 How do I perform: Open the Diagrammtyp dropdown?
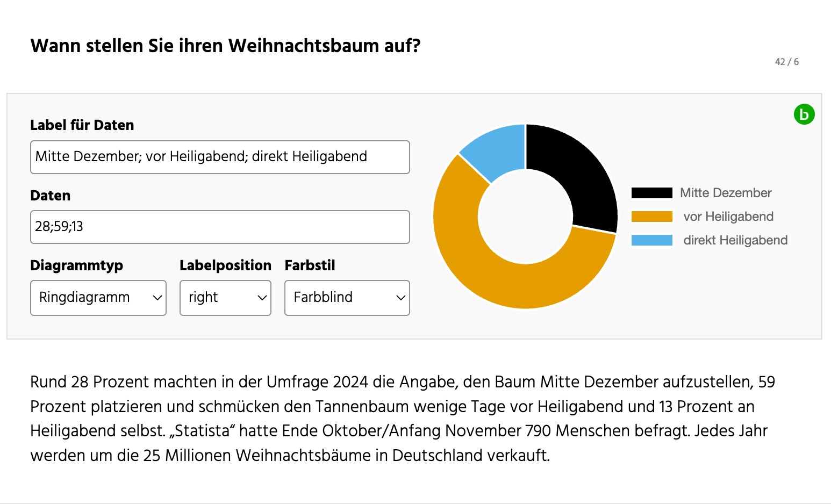pos(98,298)
